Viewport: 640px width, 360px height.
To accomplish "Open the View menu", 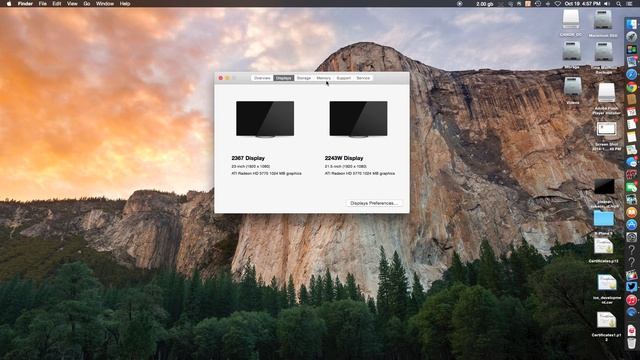I will pos(72,4).
